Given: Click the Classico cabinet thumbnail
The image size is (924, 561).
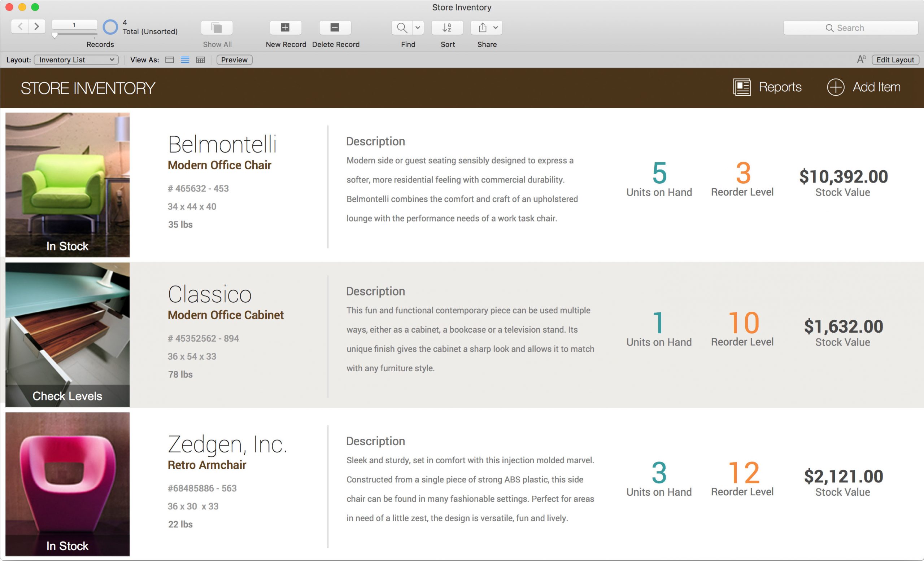Looking at the screenshot, I should (x=67, y=335).
